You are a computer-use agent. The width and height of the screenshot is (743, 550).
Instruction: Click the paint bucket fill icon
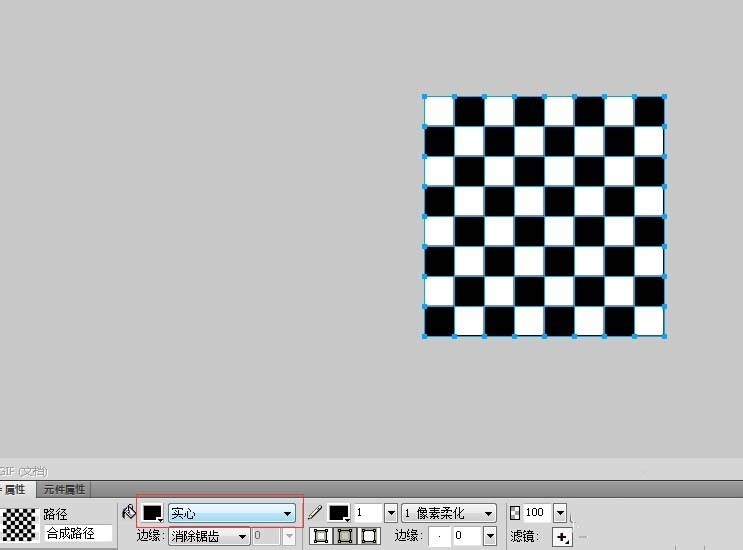click(128, 512)
